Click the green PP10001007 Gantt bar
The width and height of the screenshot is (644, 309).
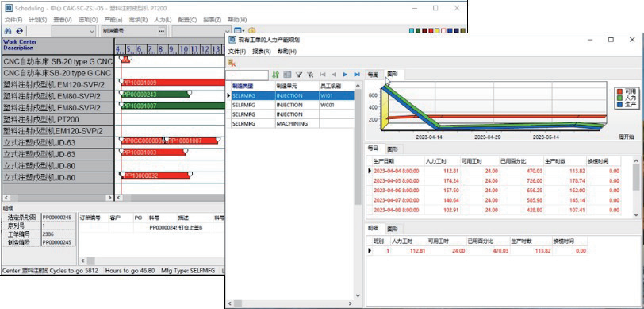pos(173,106)
